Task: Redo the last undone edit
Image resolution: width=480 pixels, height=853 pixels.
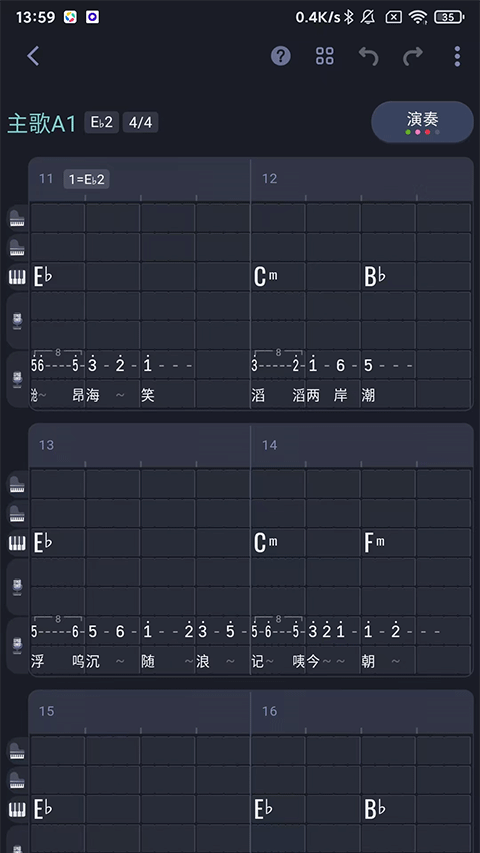Action: 413,55
